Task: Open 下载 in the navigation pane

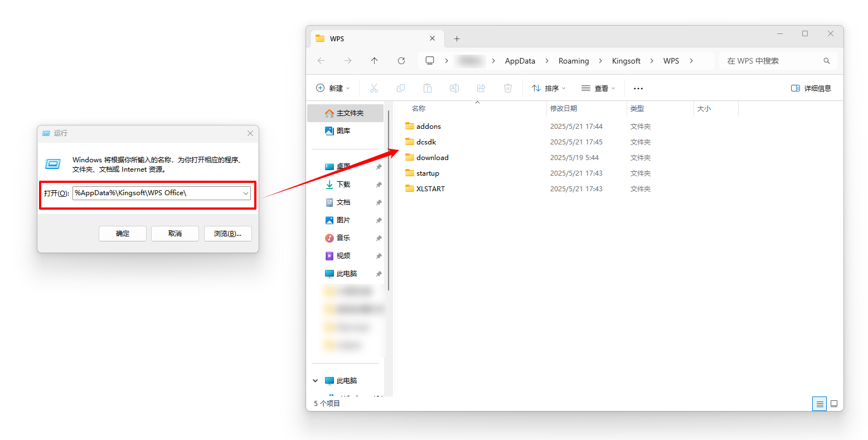Action: coord(343,185)
